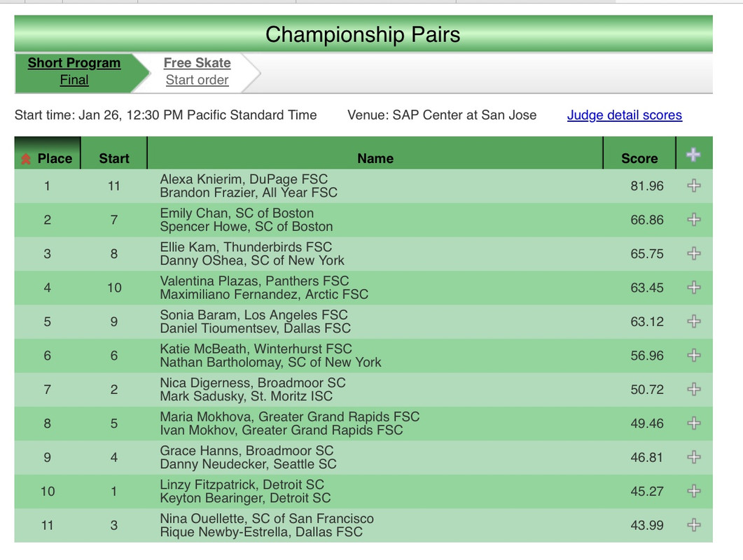This screenshot has width=743, height=560.
Task: Expand score details for Alexa Knierim's row
Action: point(693,185)
